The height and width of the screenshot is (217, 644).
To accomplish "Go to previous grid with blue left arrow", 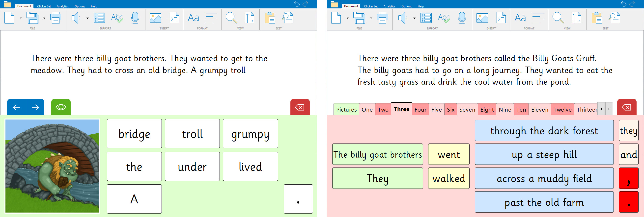I will [17, 107].
